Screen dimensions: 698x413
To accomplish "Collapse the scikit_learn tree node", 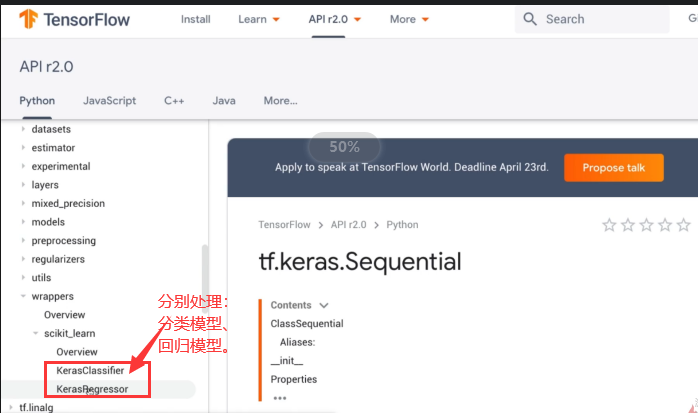I will pyautogui.click(x=36, y=333).
